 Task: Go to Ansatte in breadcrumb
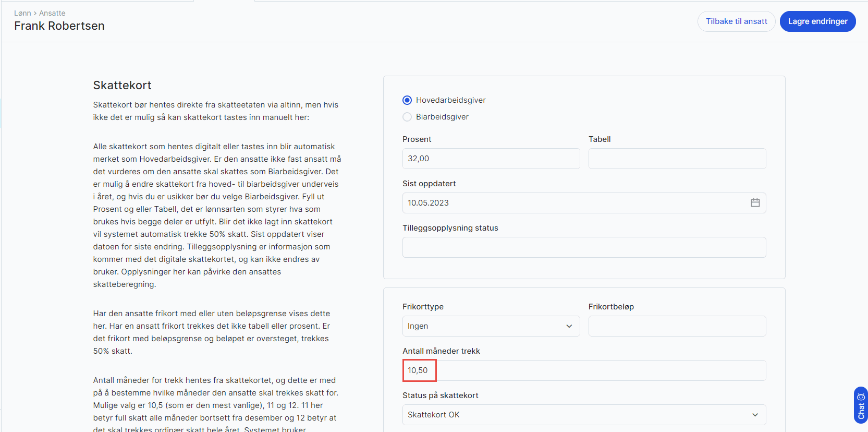click(x=52, y=13)
